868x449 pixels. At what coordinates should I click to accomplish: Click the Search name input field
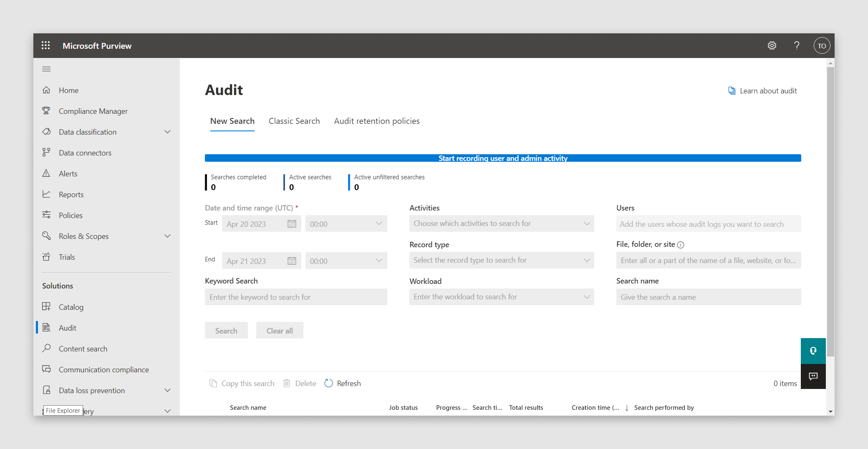tap(709, 297)
